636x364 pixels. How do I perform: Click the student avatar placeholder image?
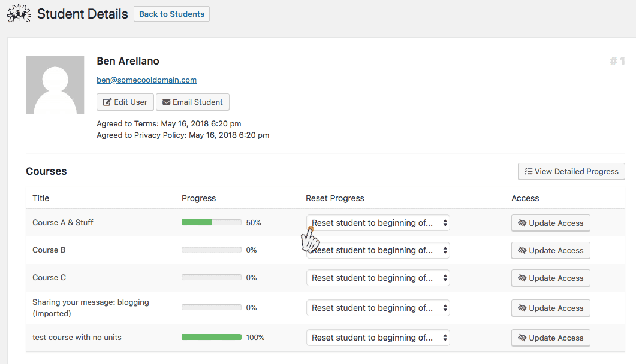[55, 85]
